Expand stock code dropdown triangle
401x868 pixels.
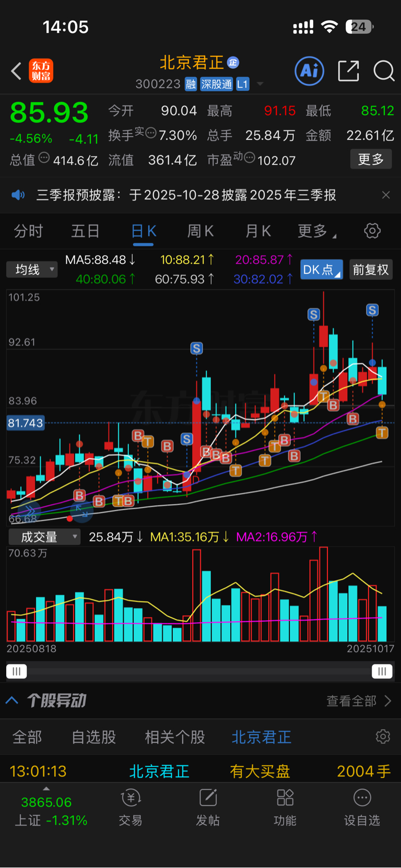260,84
